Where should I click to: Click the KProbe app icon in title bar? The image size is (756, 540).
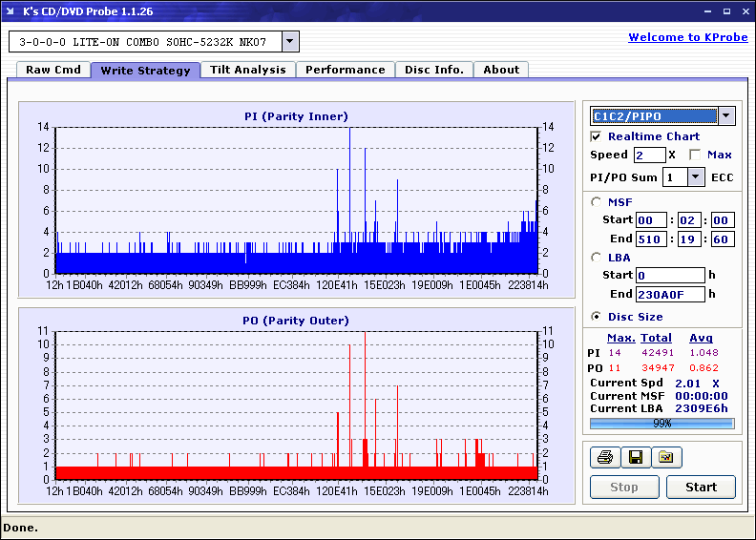tap(10, 10)
